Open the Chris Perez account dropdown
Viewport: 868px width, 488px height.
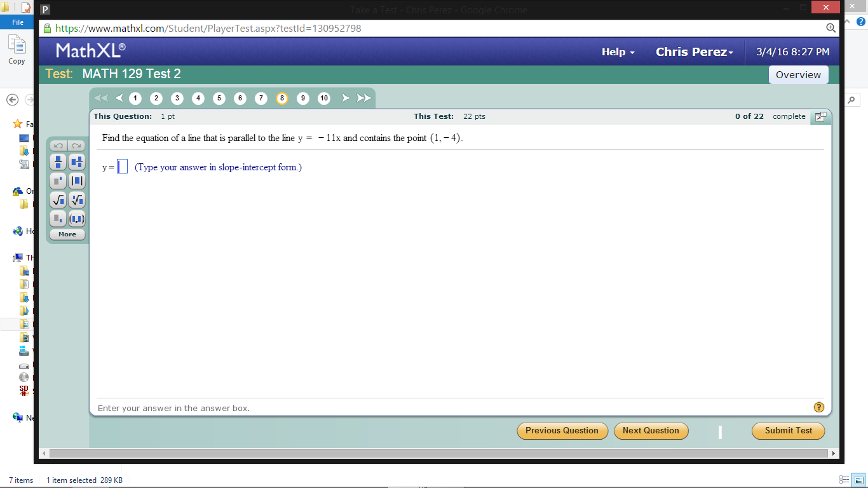point(694,51)
